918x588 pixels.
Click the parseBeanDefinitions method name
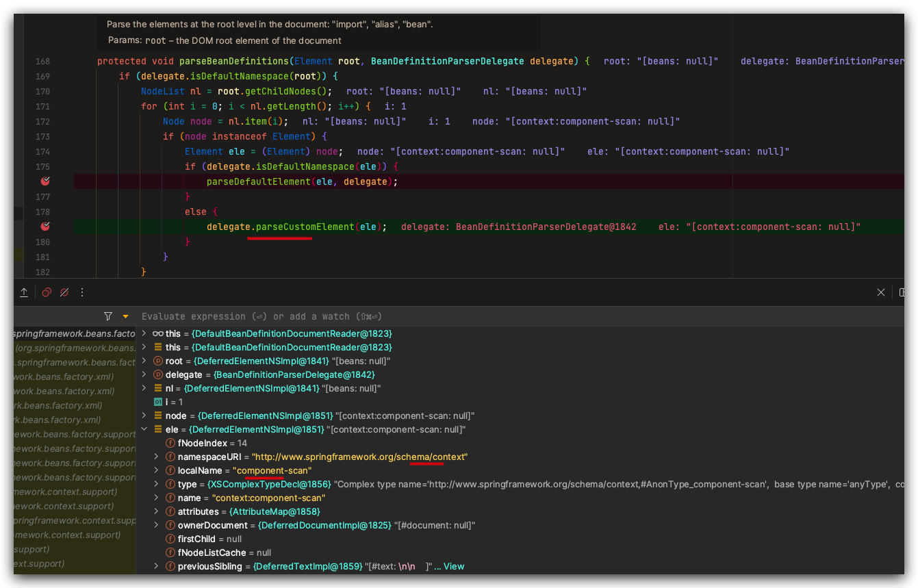click(234, 61)
